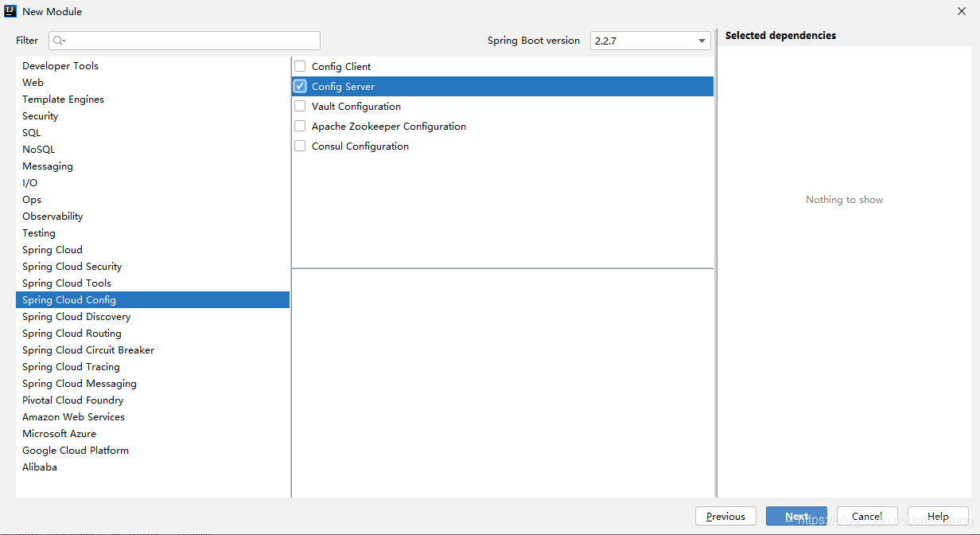
Task: Open the Testing category
Action: click(x=153, y=233)
